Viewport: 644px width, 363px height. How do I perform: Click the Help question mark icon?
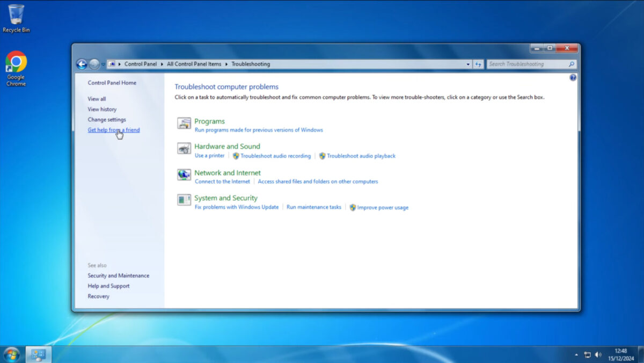573,77
